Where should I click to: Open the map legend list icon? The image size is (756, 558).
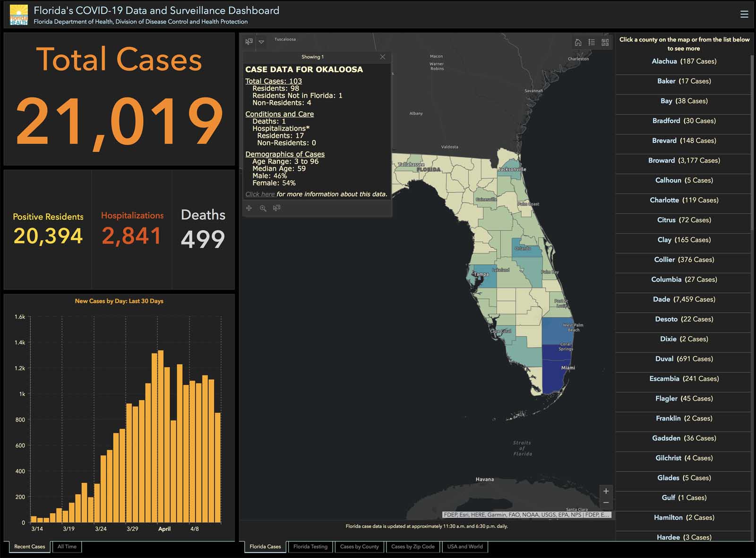point(592,42)
